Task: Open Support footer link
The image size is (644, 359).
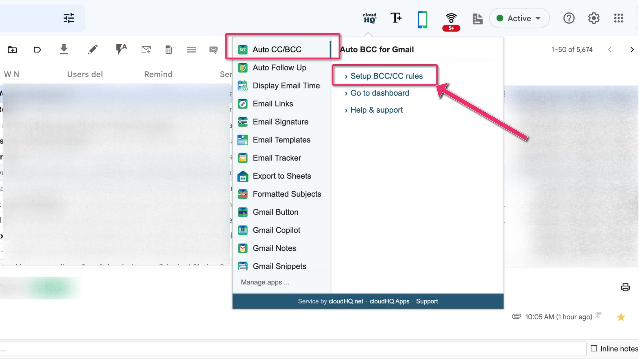Action: (x=427, y=301)
